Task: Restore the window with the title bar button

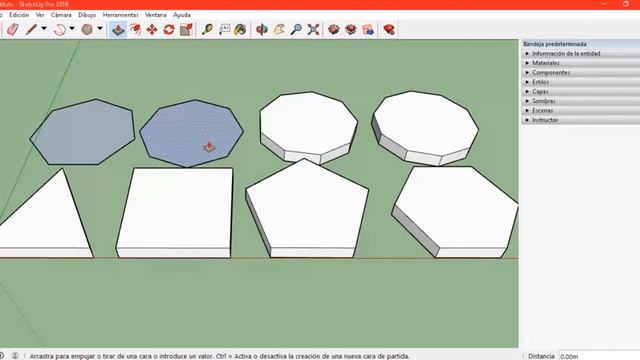Action: tap(626, 4)
